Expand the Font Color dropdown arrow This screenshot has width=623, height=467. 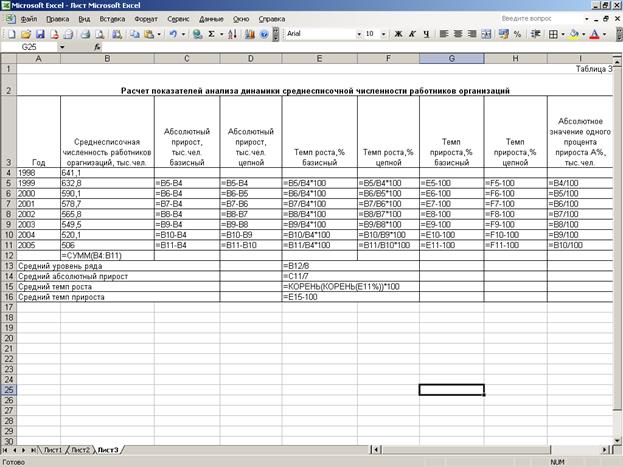tap(604, 34)
